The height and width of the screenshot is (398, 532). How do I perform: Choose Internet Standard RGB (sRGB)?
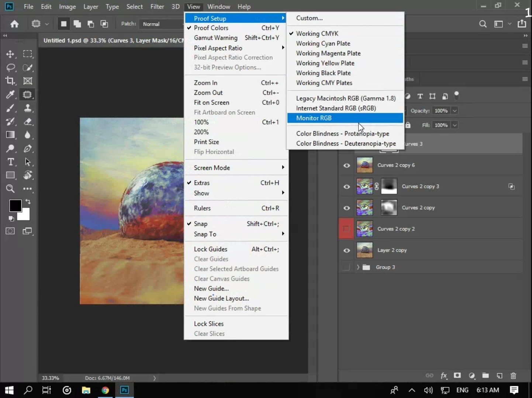point(345,108)
